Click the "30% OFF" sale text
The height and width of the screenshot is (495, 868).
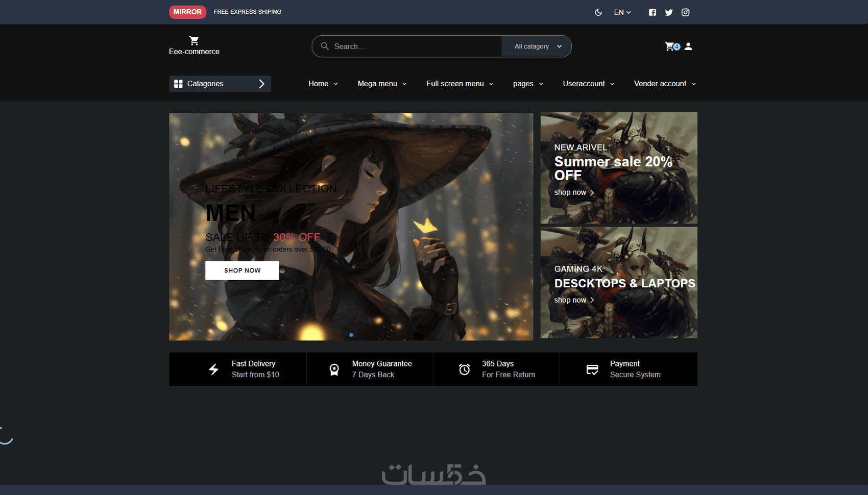297,237
